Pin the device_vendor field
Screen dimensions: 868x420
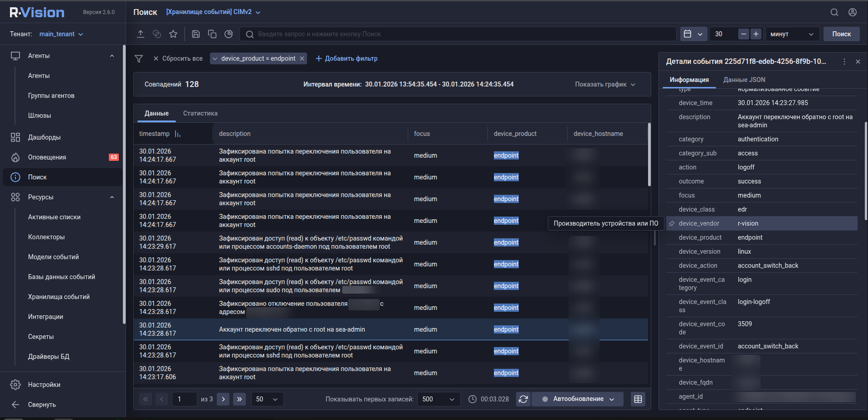pos(672,223)
